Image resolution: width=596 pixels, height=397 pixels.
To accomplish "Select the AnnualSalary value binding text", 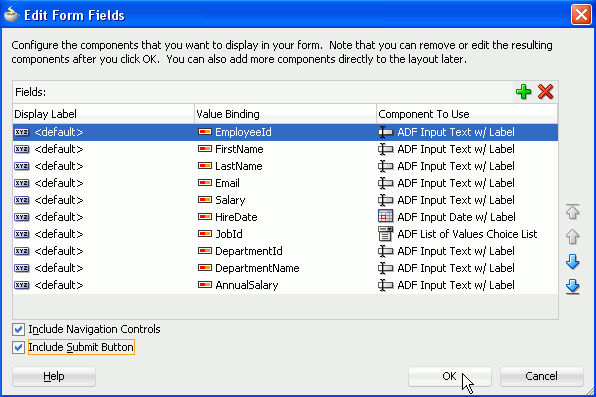I will [247, 285].
